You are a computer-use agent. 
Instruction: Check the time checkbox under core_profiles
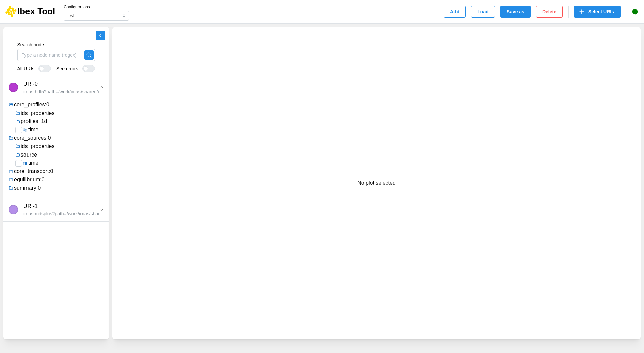(19, 130)
